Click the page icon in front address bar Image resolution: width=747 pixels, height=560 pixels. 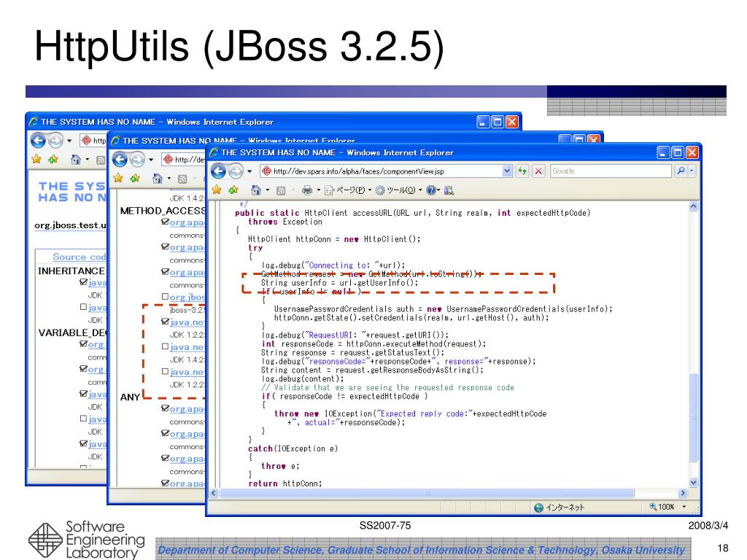pyautogui.click(x=267, y=171)
